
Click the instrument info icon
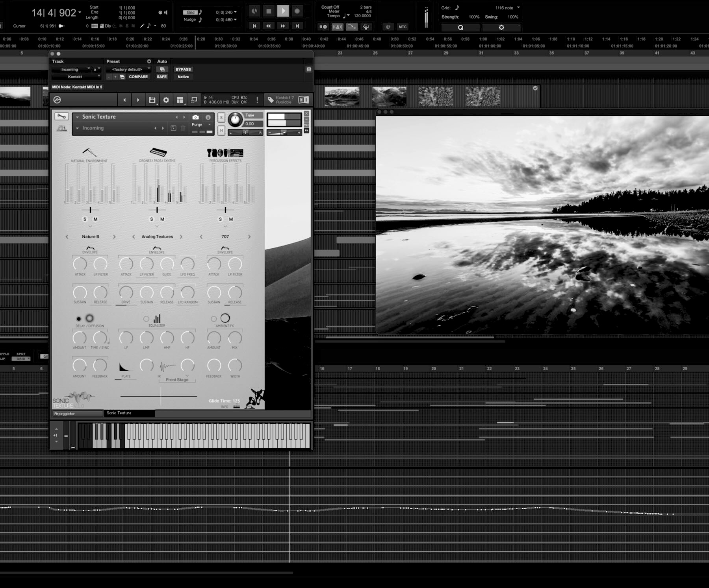(x=208, y=117)
